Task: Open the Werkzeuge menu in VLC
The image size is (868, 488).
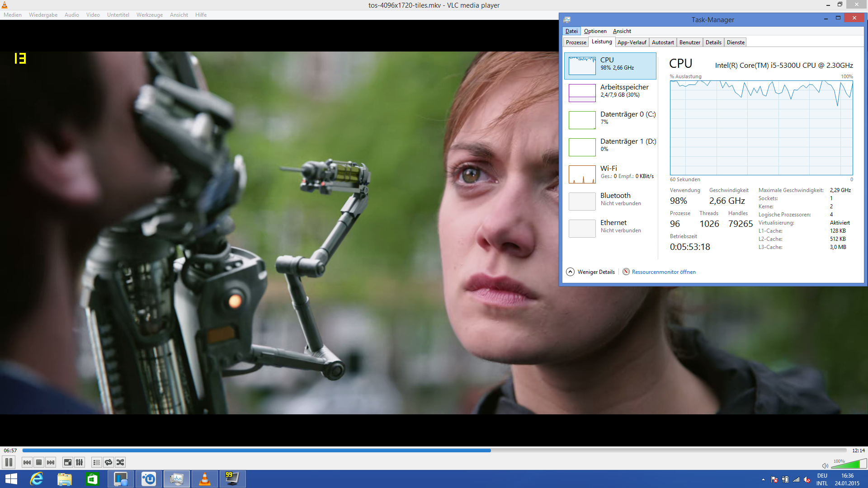Action: pos(149,15)
